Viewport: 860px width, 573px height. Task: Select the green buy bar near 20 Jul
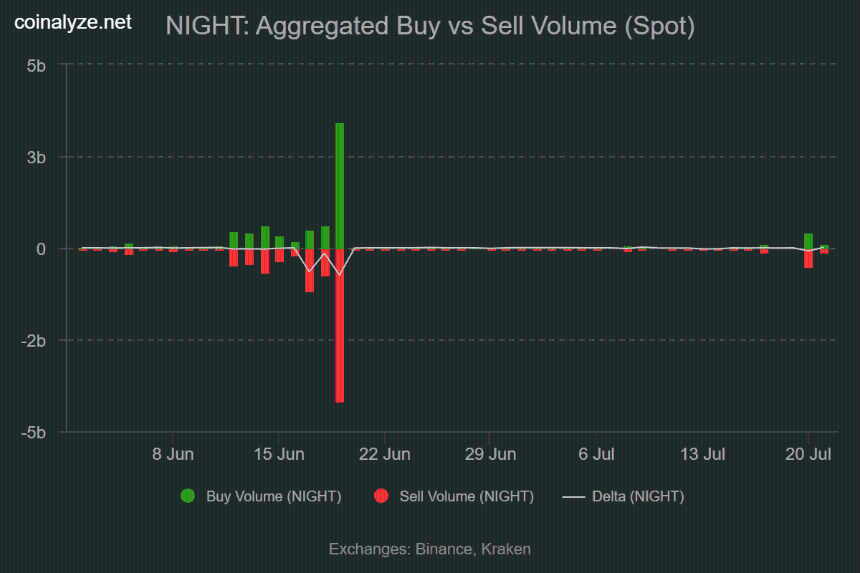(808, 241)
